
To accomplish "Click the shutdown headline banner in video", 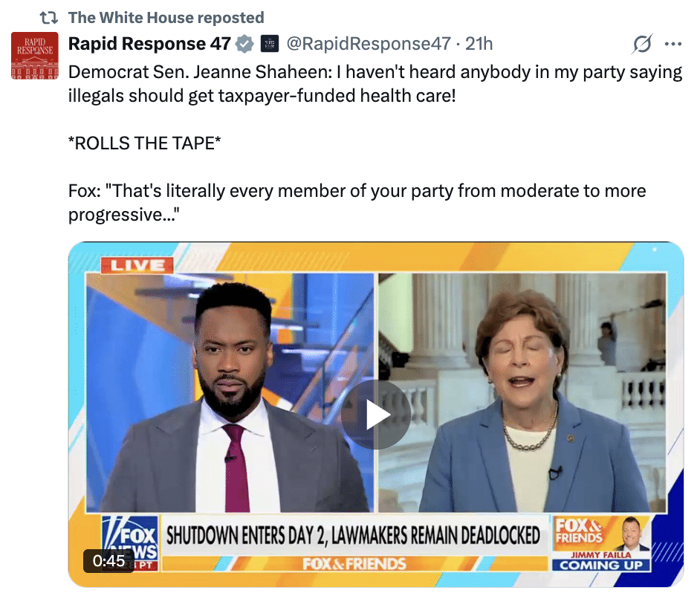I will 354,535.
